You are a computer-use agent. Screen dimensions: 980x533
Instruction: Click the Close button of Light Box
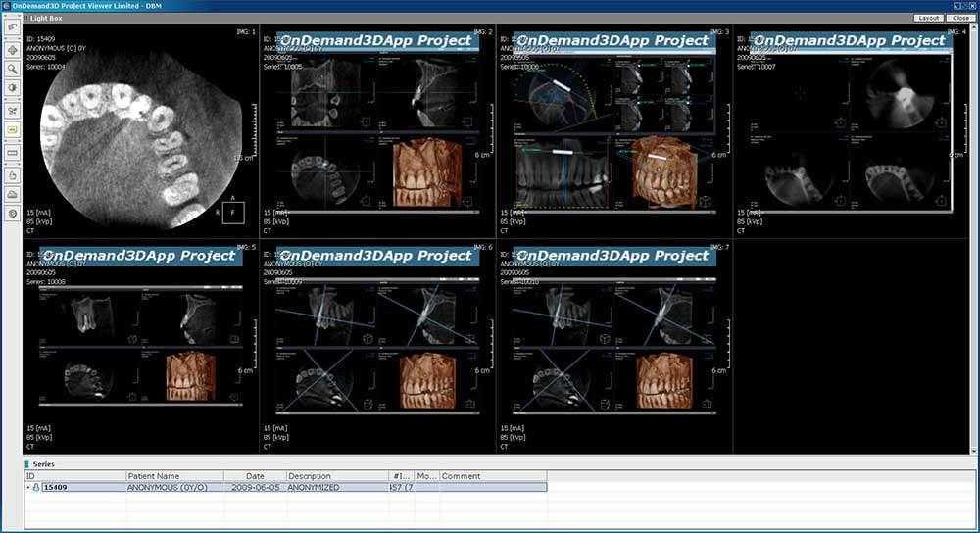click(960, 18)
